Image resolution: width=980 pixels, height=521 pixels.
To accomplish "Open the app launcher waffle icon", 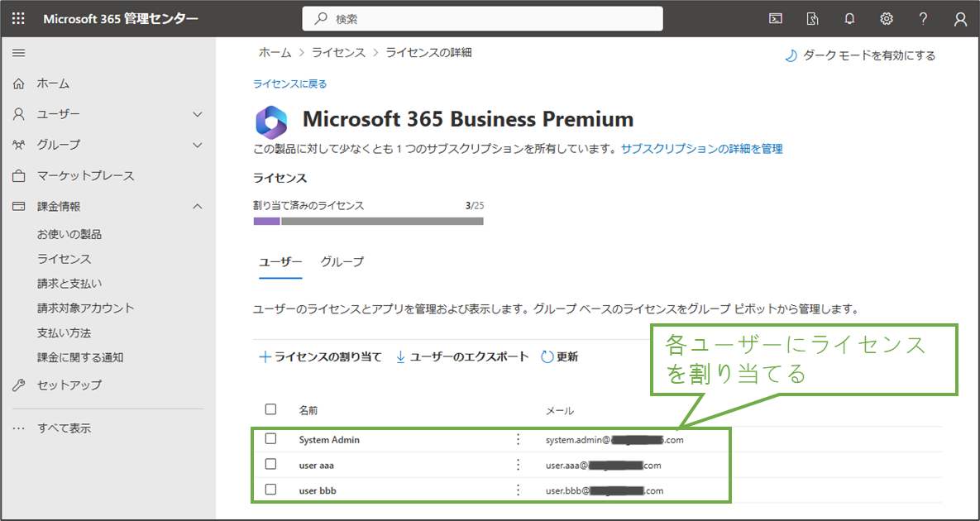I will (19, 19).
